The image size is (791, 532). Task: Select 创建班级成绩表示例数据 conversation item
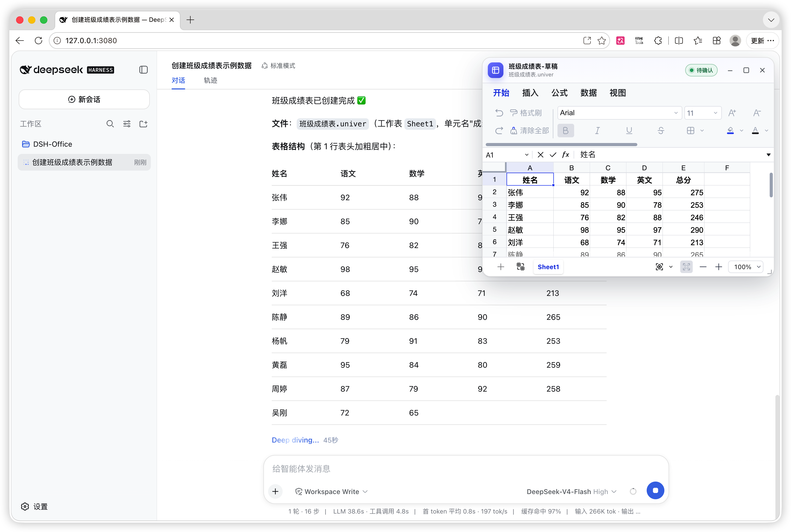click(84, 162)
